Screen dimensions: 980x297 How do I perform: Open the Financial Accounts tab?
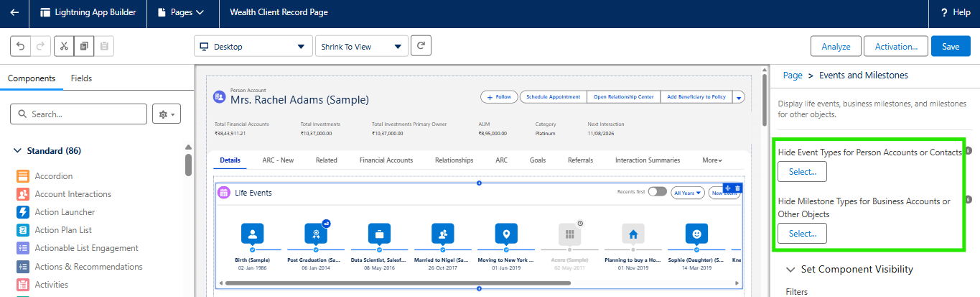point(386,160)
